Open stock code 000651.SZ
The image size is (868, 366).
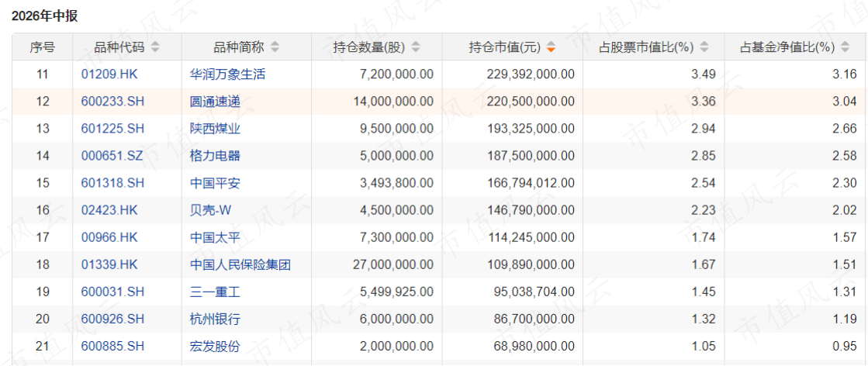(x=112, y=156)
